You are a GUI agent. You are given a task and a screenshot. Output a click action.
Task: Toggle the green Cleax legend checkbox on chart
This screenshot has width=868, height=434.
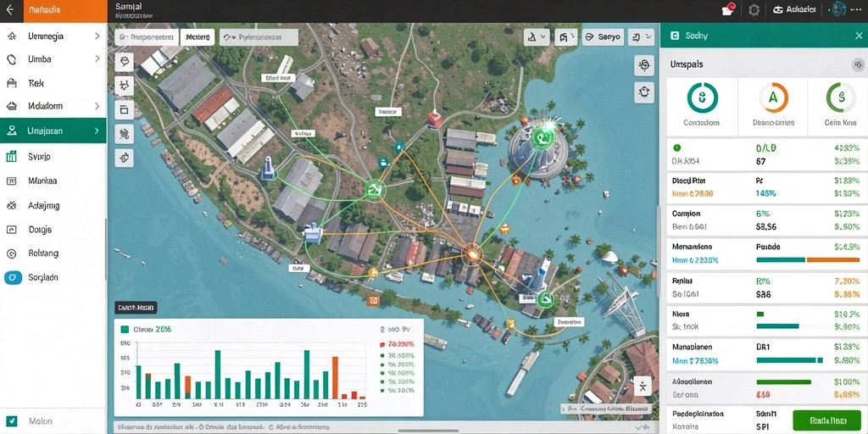pyautogui.click(x=125, y=329)
